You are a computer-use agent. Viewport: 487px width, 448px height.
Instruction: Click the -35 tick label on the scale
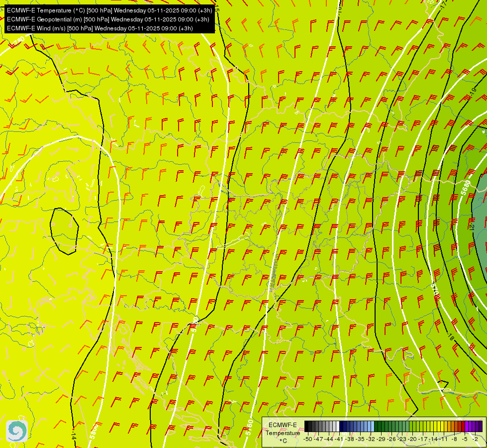click(x=360, y=439)
